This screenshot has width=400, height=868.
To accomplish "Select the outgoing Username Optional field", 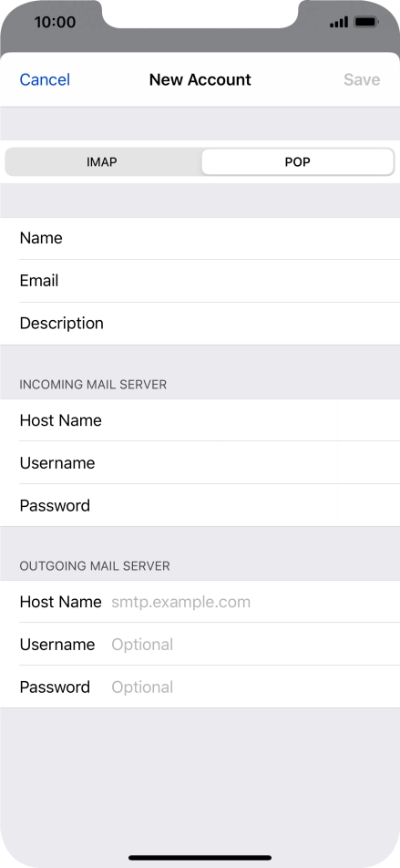I will 200,645.
